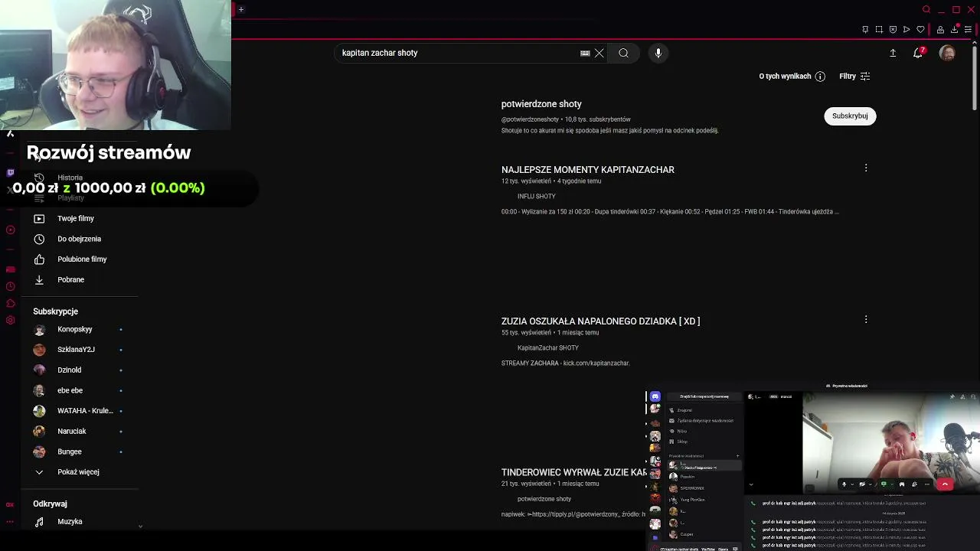The width and height of the screenshot is (980, 551).
Task: Open the browser sidebar settings gear icon
Action: pos(10,320)
